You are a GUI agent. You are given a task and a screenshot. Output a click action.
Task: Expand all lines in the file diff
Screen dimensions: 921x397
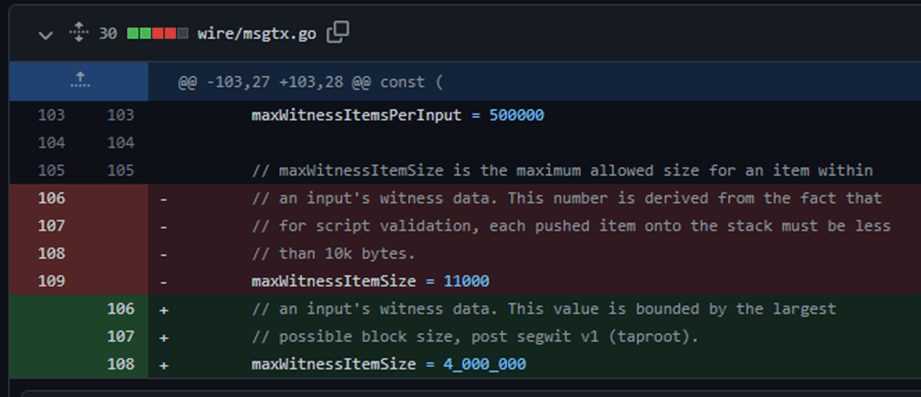[78, 32]
